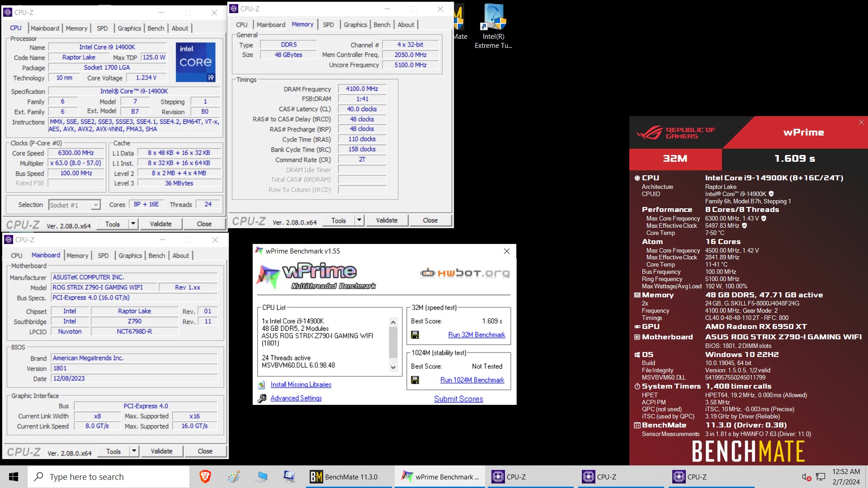Screen dimensions: 868x488
Task: Open Brave browser from the taskbar
Action: point(205,477)
